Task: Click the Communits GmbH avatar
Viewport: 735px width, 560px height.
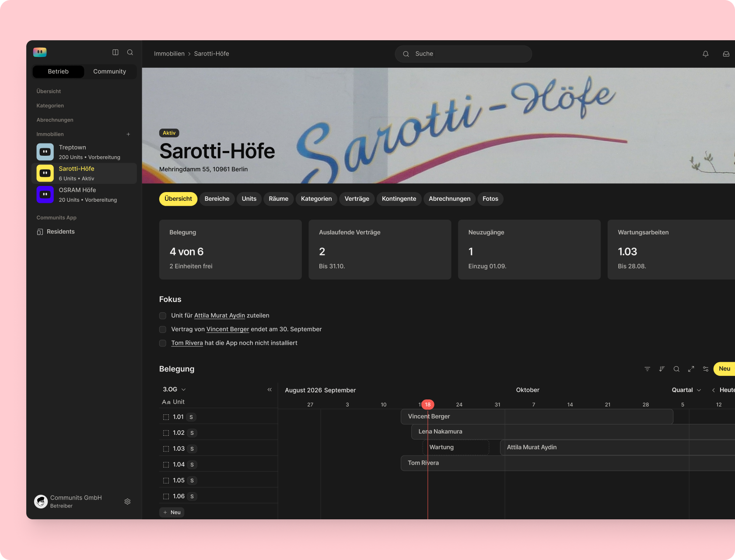Action: (x=41, y=501)
